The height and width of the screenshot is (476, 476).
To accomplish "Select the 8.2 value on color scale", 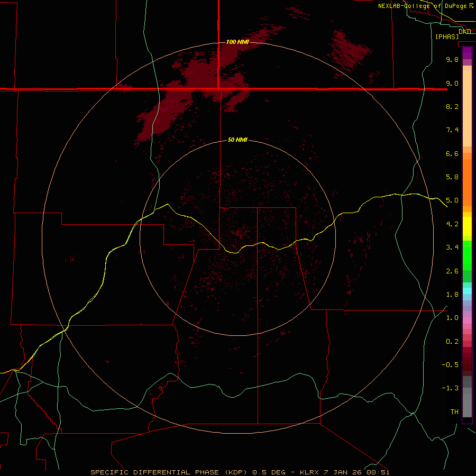I will tap(452, 106).
